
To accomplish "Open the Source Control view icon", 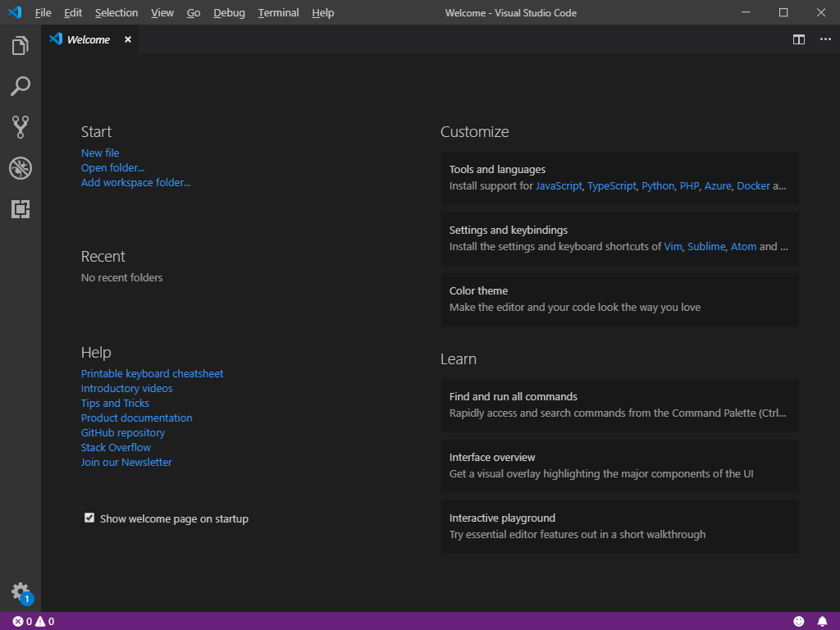I will coord(21,127).
